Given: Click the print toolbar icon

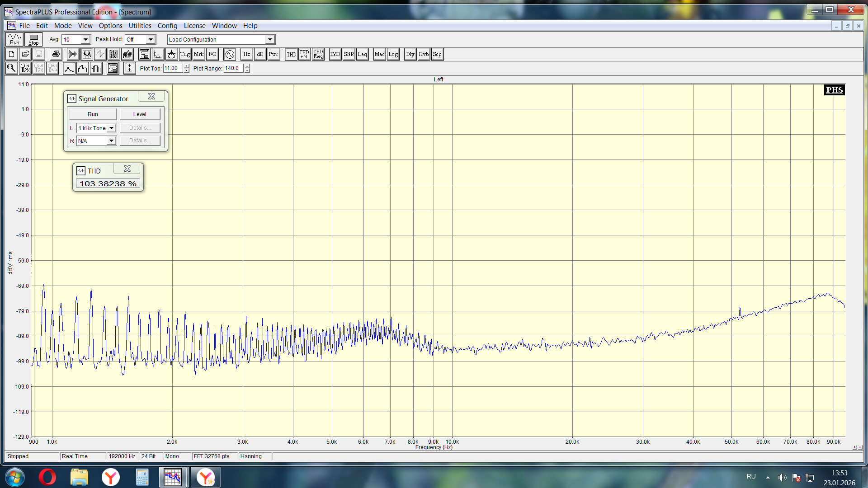Looking at the screenshot, I should [x=56, y=54].
